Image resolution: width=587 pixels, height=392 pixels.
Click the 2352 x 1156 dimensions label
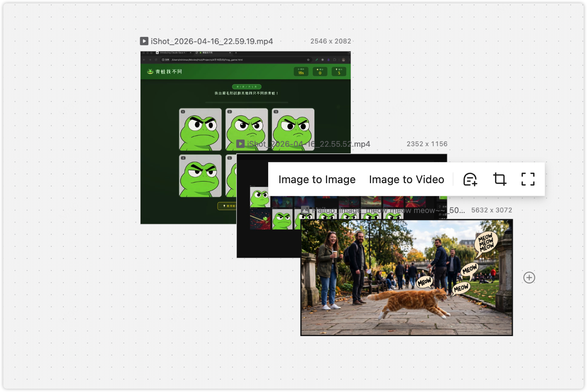tap(427, 144)
